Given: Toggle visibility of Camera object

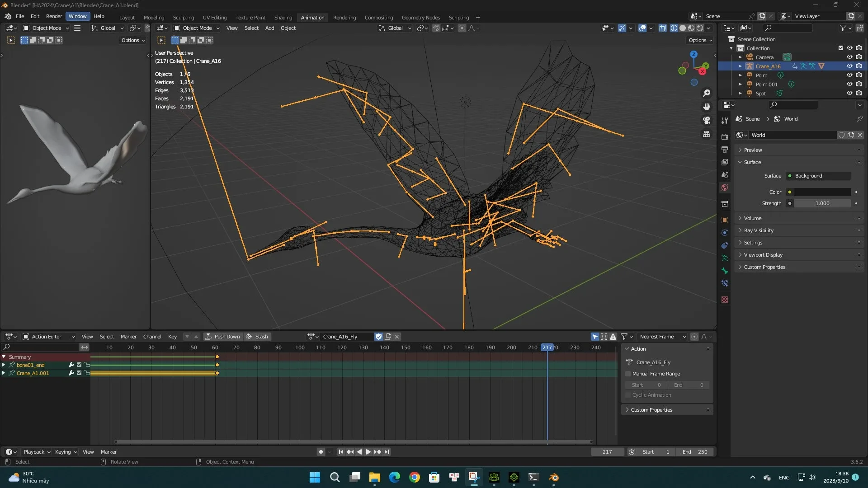Looking at the screenshot, I should click(849, 56).
